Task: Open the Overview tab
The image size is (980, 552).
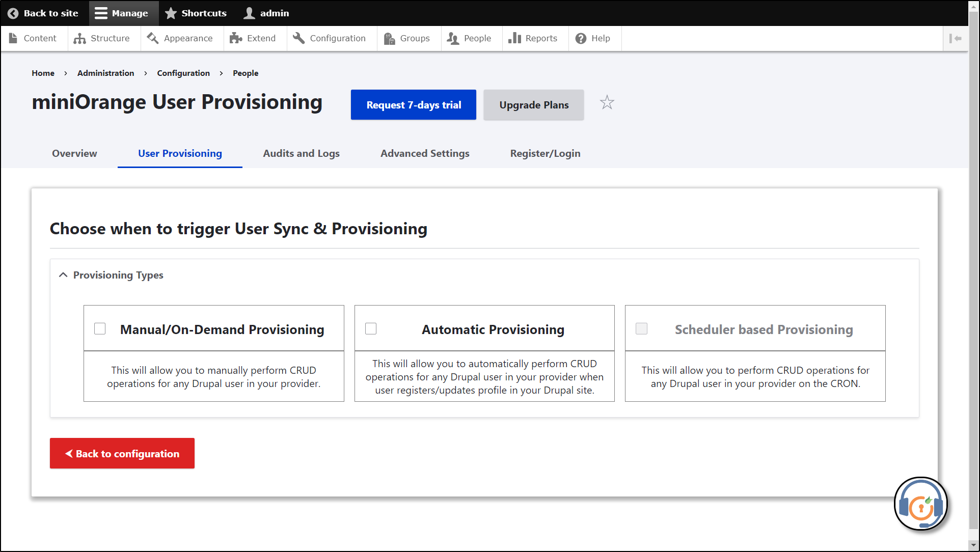Action: (x=74, y=153)
